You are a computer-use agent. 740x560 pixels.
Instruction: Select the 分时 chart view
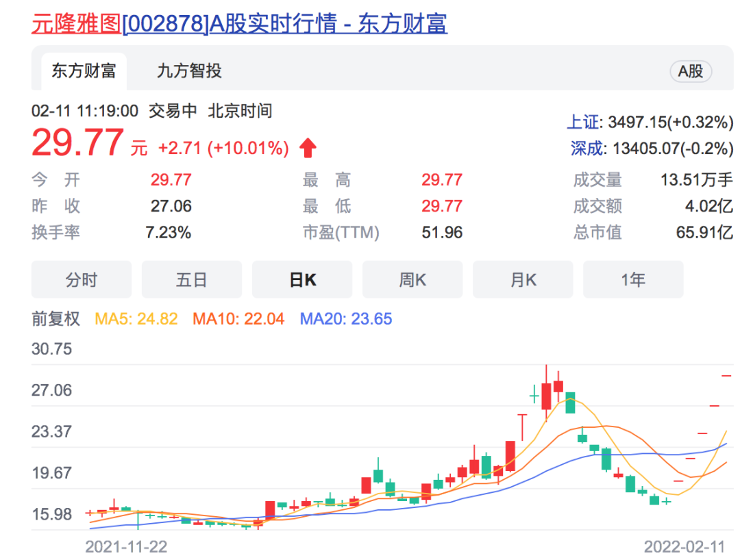(82, 279)
